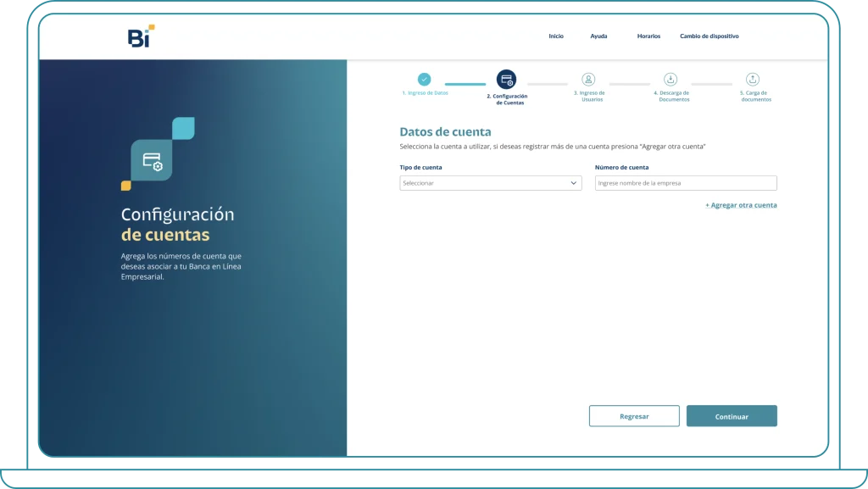Click the Descarga de Documentos download icon
The height and width of the screenshot is (489, 868).
pyautogui.click(x=670, y=80)
